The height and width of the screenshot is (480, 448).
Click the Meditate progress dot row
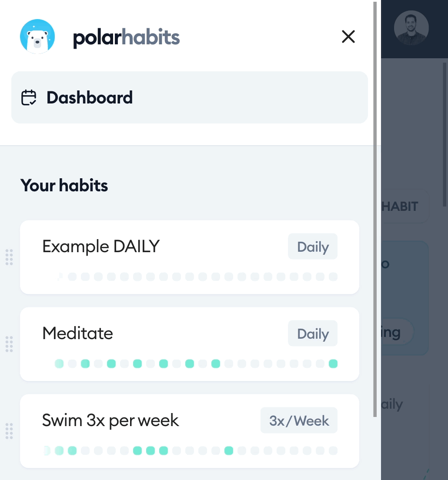click(196, 363)
